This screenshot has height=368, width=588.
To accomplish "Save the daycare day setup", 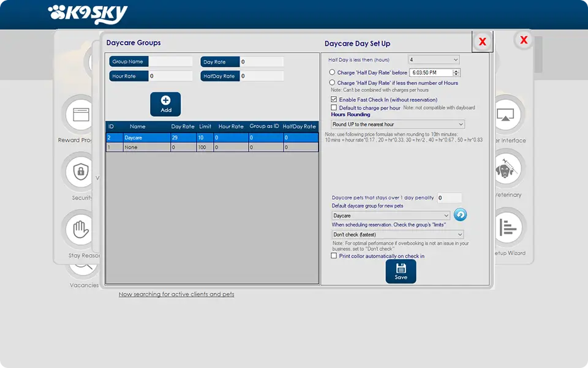I will pos(401,271).
